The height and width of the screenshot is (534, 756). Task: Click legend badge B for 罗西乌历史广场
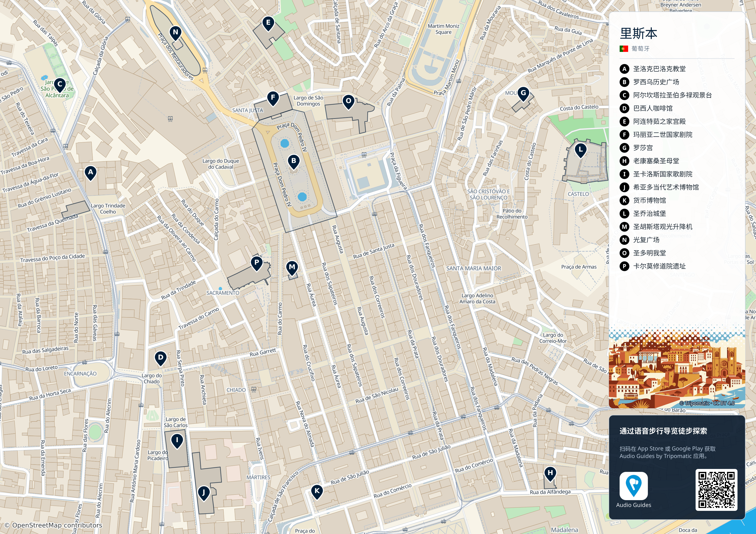[624, 82]
